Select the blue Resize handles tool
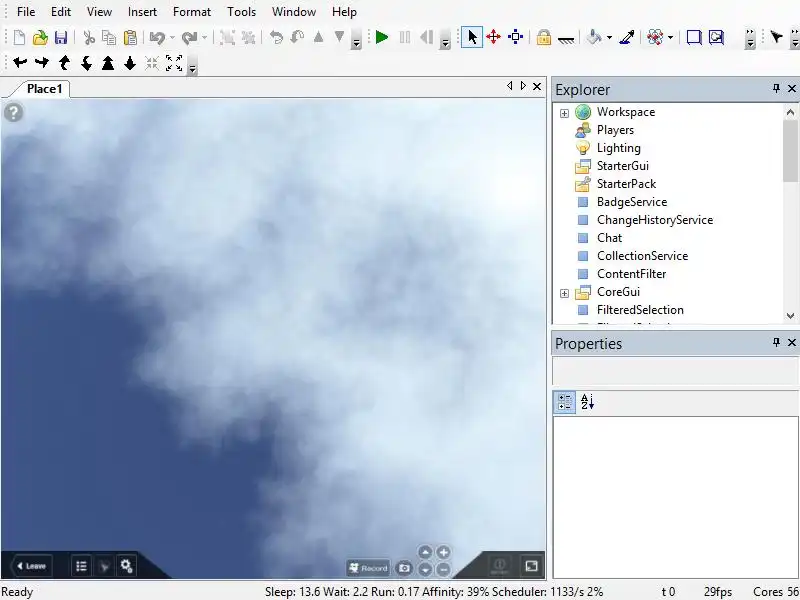 pos(516,37)
